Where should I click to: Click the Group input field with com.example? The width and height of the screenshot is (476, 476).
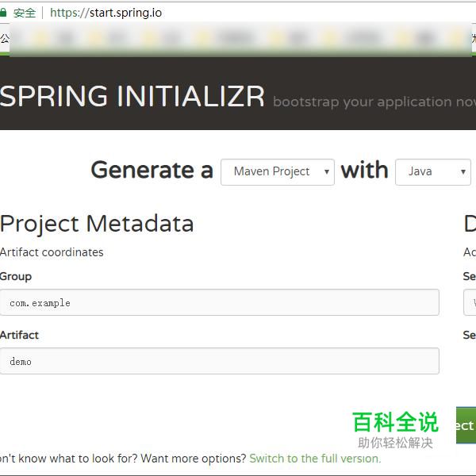[220, 302]
